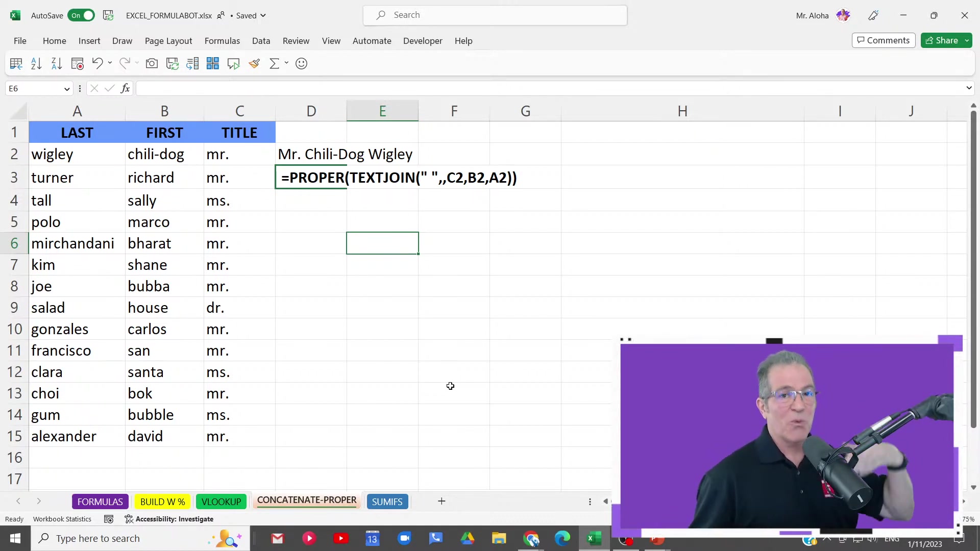
Task: Open the SUMIFS sheet tab
Action: coord(387,502)
